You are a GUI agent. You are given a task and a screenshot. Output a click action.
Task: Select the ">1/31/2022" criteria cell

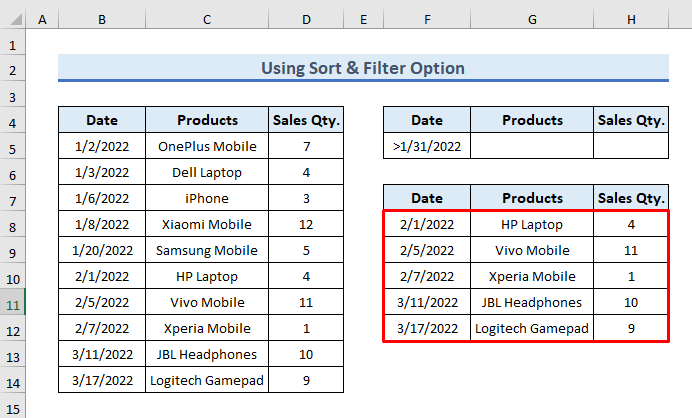point(427,146)
